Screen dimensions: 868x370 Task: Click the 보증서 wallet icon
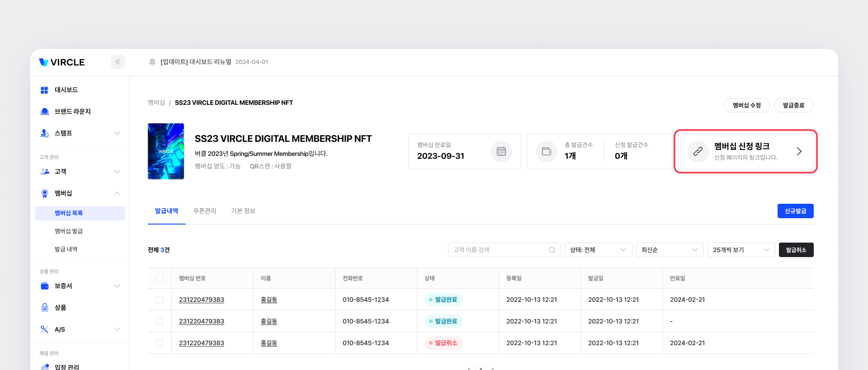[44, 286]
